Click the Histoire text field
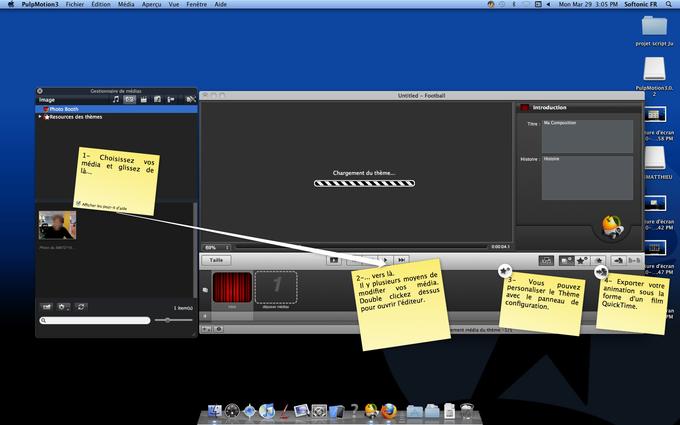 (587, 178)
